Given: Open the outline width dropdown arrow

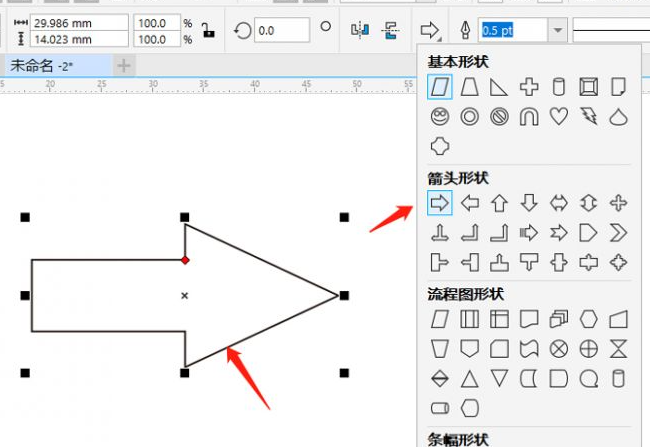Looking at the screenshot, I should click(557, 30).
